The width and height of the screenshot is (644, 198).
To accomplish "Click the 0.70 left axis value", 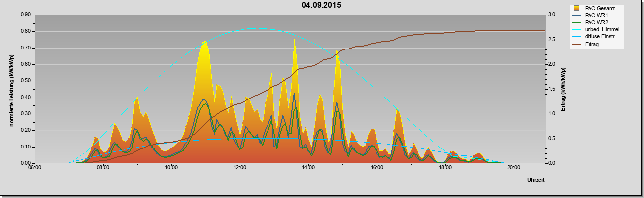I will [x=26, y=48].
